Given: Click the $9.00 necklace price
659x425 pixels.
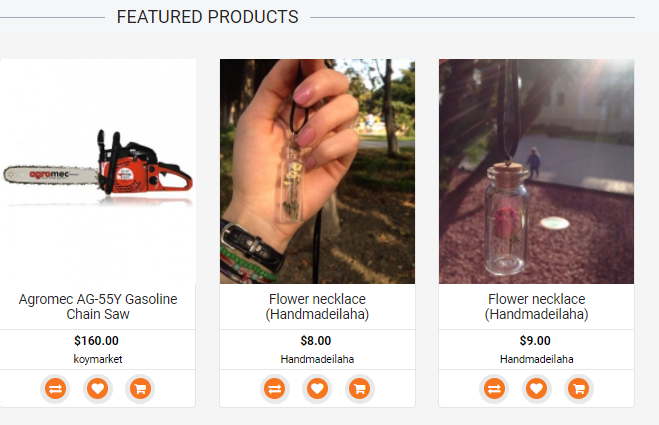Looking at the screenshot, I should 536,341.
